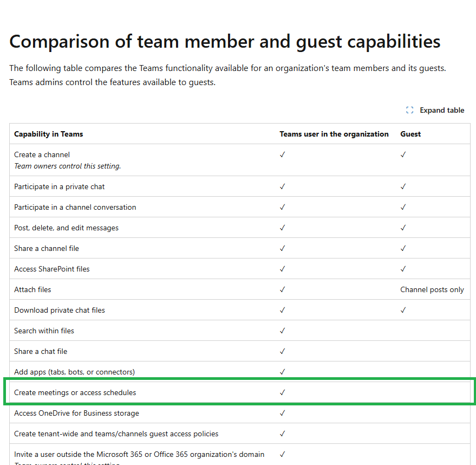
Task: Select the Share a channel file row
Action: [47, 248]
